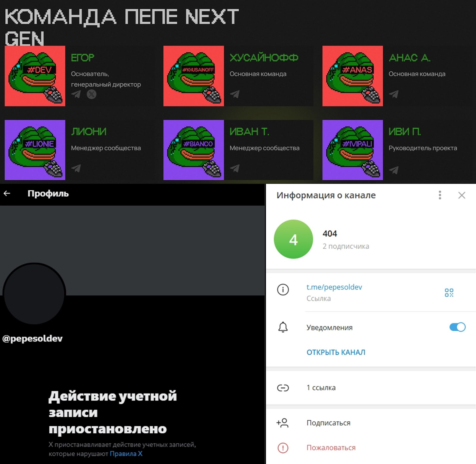Viewport: 476px width, 464px height.
Task: Open Иван Т. Telegram icon
Action: pyautogui.click(x=235, y=168)
